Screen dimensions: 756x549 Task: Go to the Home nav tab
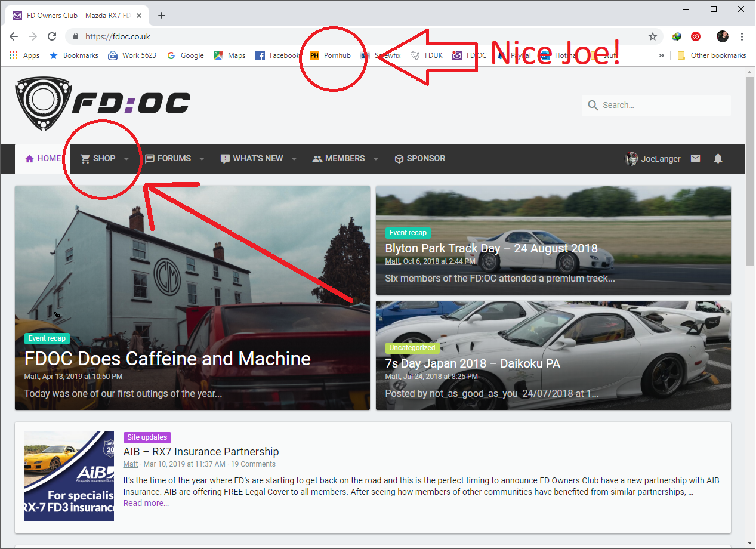(43, 159)
